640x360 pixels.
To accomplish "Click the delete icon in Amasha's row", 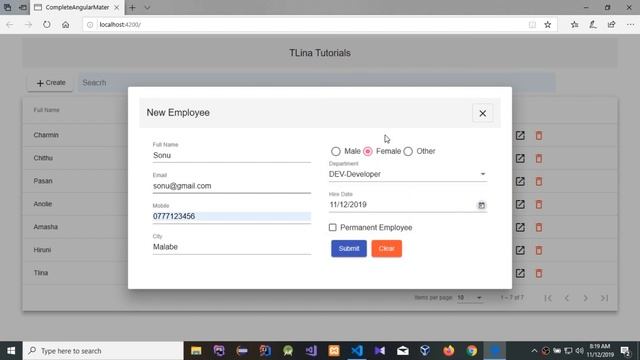I will point(539,227).
